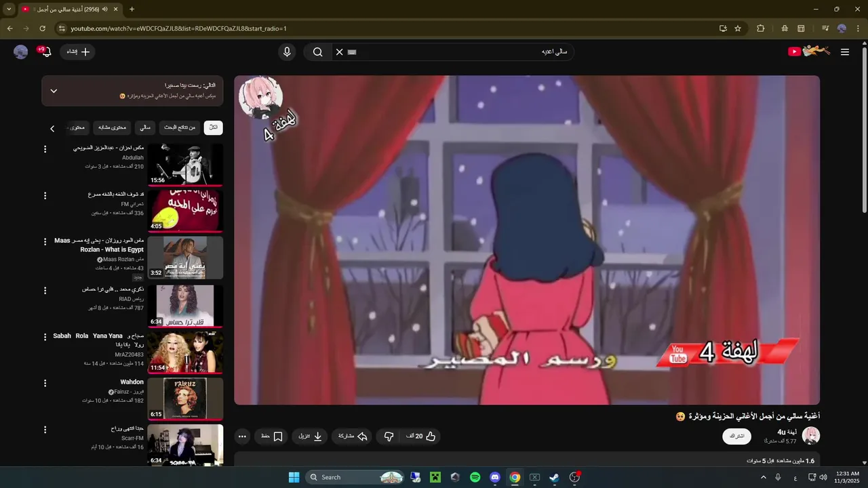Reload the page in Chrome
Screen dimensions: 868x488
pyautogui.click(x=42, y=28)
